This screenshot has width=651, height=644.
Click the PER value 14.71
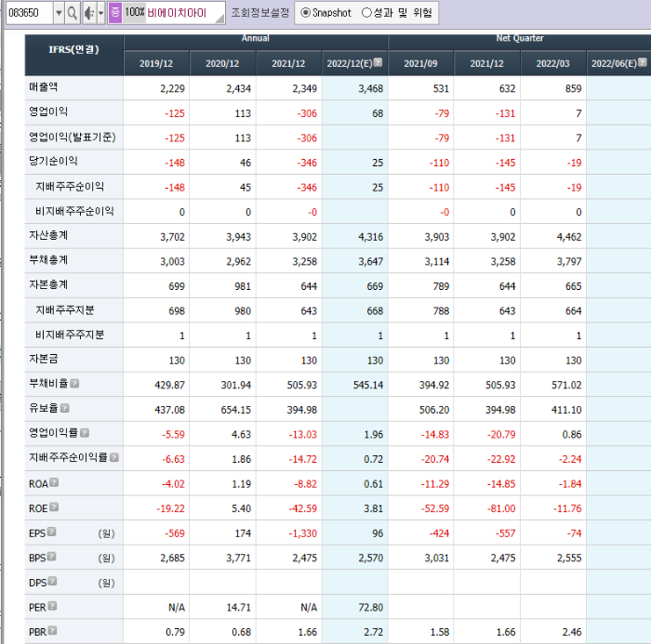[239, 608]
